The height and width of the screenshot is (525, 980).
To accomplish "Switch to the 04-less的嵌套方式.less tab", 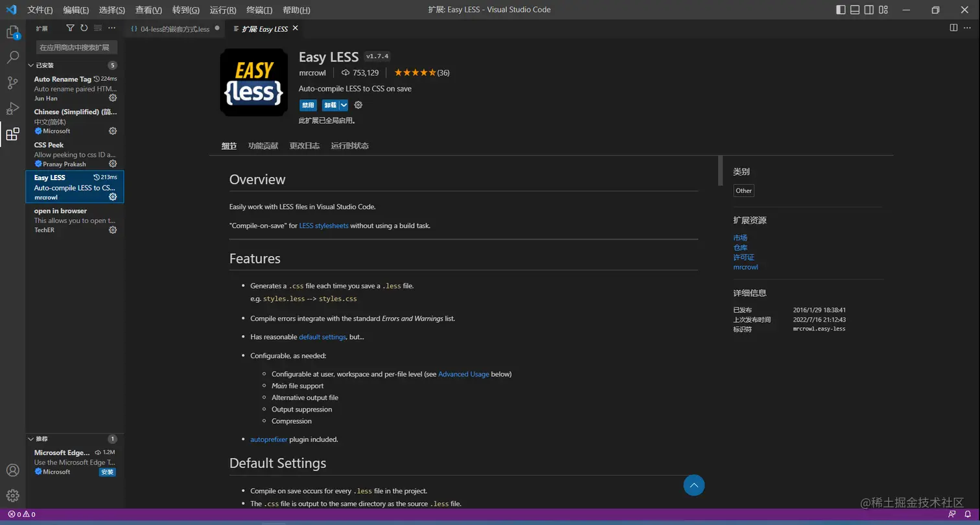I will [x=175, y=29].
